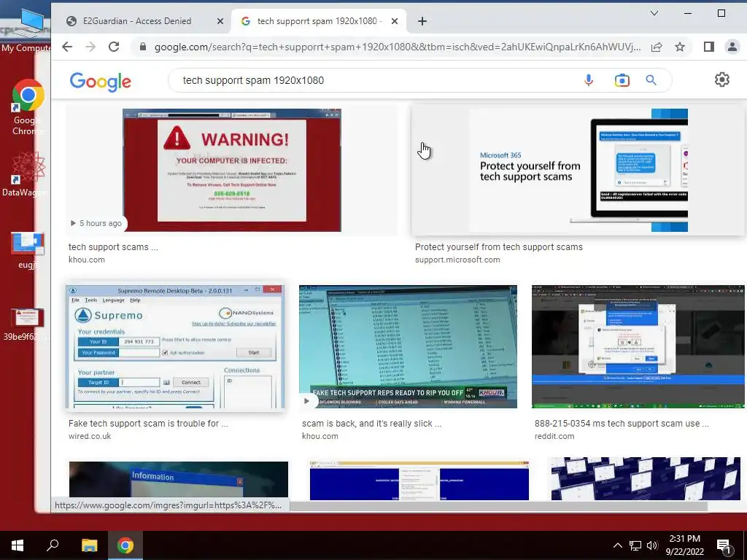Open a new tab with the plus button

point(422,21)
